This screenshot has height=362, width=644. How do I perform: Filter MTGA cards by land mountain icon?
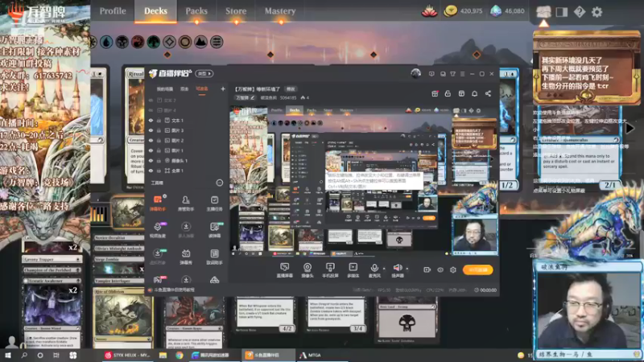[x=200, y=42]
